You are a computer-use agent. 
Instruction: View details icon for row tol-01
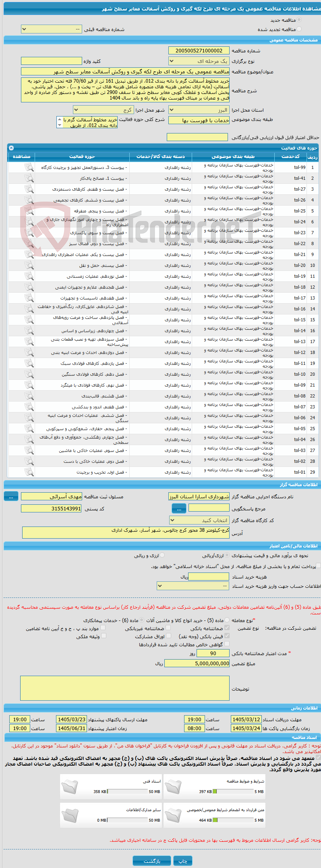pos(29,472)
